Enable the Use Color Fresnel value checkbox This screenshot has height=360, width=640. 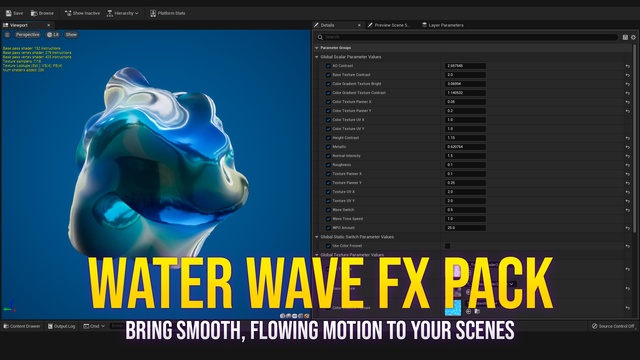point(447,246)
